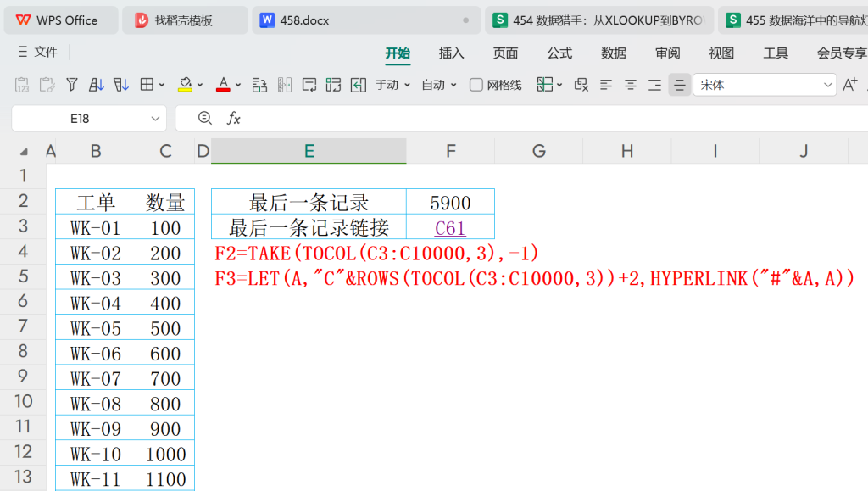Click the indent arrow box icon
Image resolution: width=868 pixels, height=491 pixels.
[x=359, y=85]
